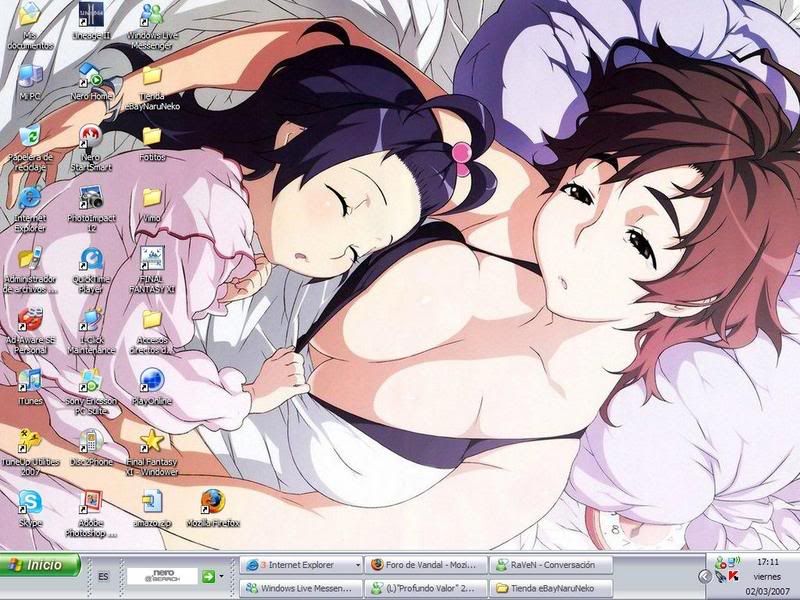Click the Final Fantasy XI - Windower shortcut
Viewport: 800px width, 600px height.
[152, 453]
